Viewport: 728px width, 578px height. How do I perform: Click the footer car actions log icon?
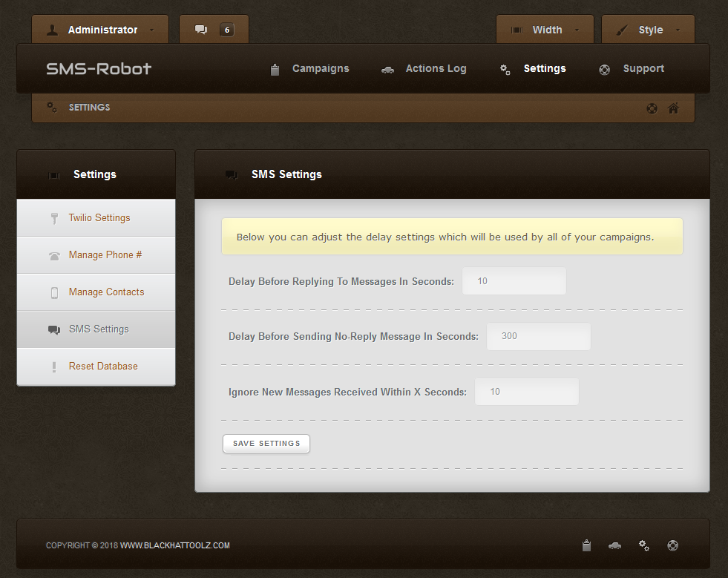tap(614, 546)
